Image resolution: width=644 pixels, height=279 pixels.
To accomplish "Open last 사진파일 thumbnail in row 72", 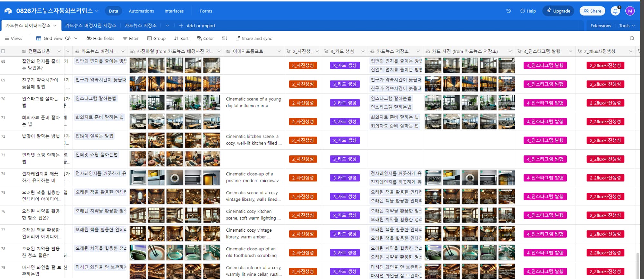I will [x=212, y=140].
